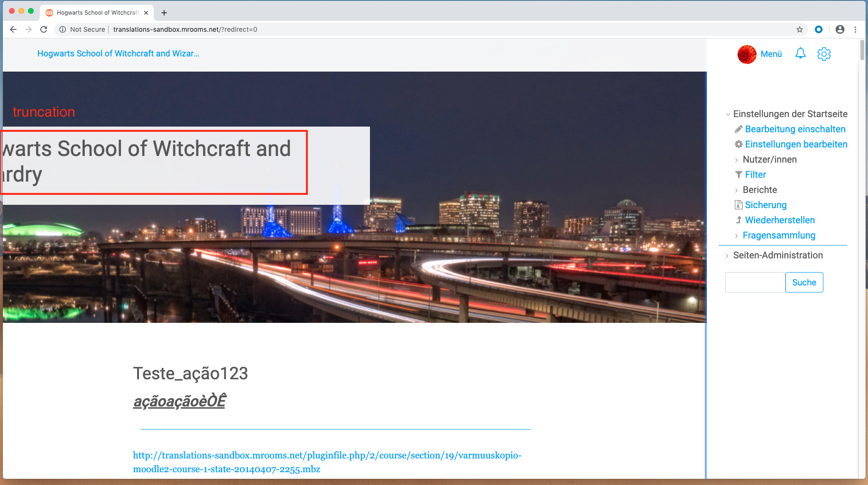The image size is (868, 485).
Task: Click the settings gear icon in header
Action: point(824,54)
